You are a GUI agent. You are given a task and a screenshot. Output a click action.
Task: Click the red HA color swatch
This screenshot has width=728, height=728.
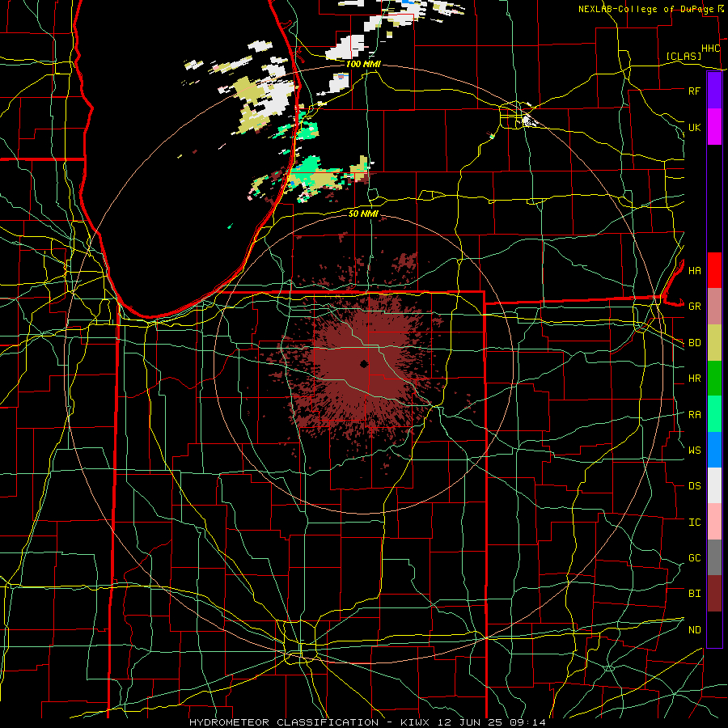pos(714,270)
